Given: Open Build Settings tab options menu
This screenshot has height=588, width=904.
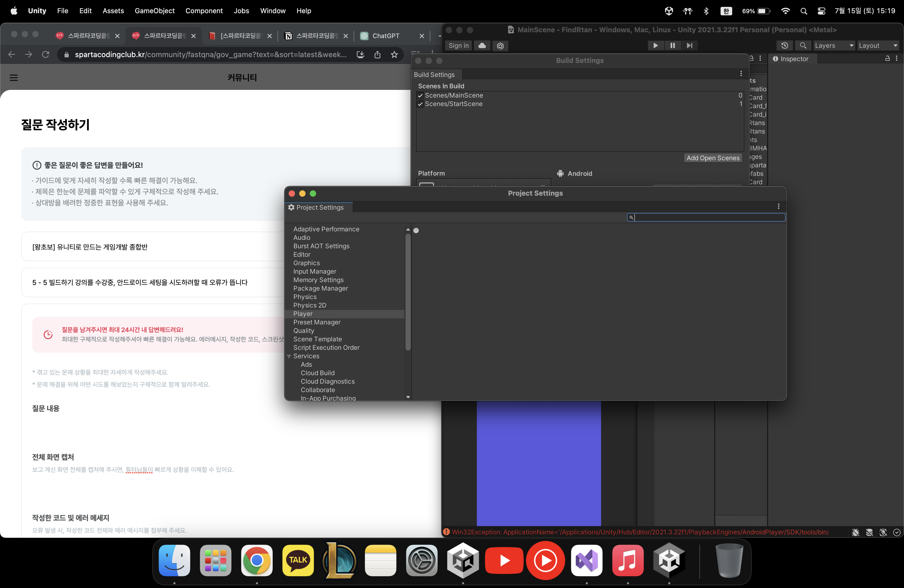Looking at the screenshot, I should (741, 74).
